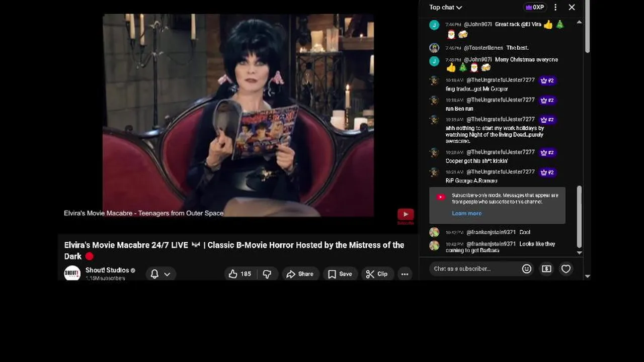Click @TheUngratefulJester7277 on the 'run Ben run' message
644x362 pixels.
pyautogui.click(x=500, y=100)
